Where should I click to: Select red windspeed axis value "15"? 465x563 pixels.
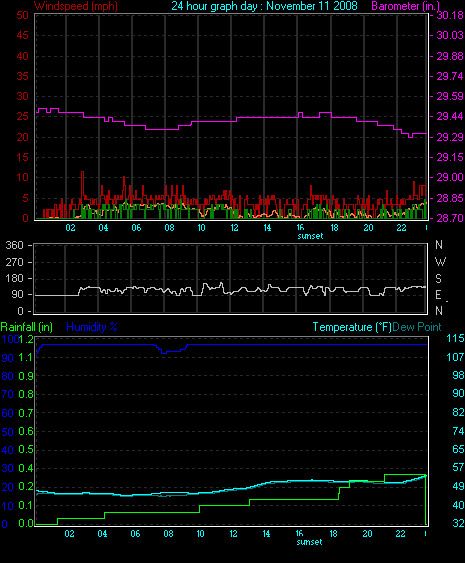23,157
